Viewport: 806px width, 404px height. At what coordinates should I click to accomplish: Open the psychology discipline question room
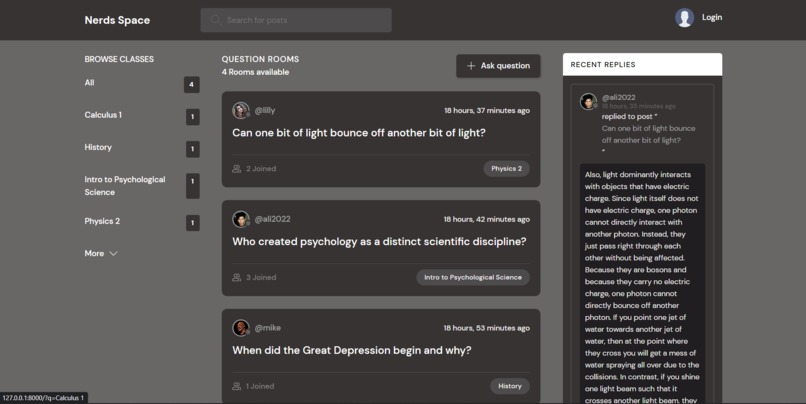379,242
